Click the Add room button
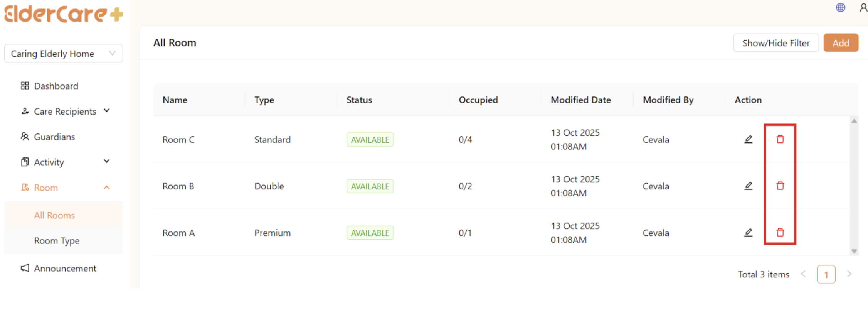 coord(841,43)
